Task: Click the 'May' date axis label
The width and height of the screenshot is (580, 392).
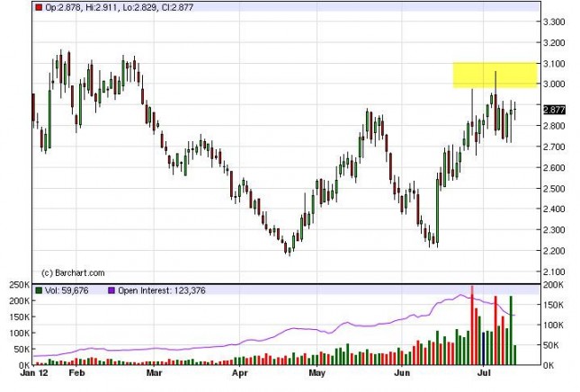Action: [x=317, y=373]
